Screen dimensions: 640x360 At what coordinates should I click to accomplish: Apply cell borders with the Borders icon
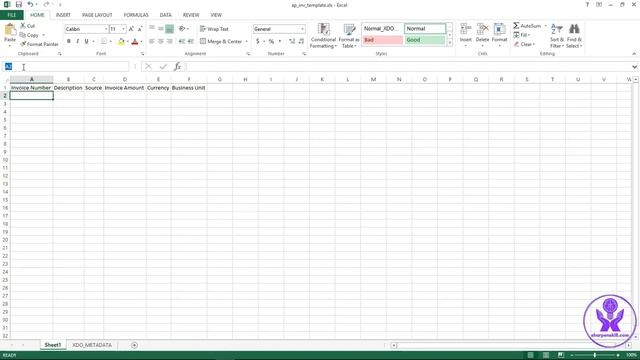(x=104, y=41)
